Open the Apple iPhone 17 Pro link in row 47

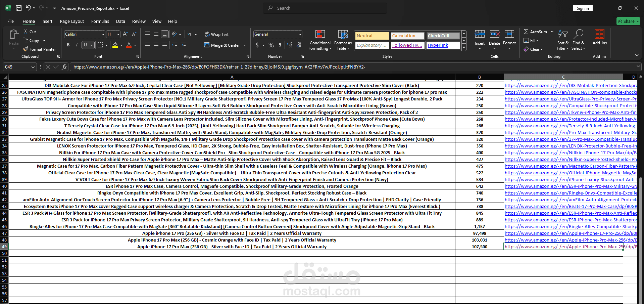pos(571,233)
